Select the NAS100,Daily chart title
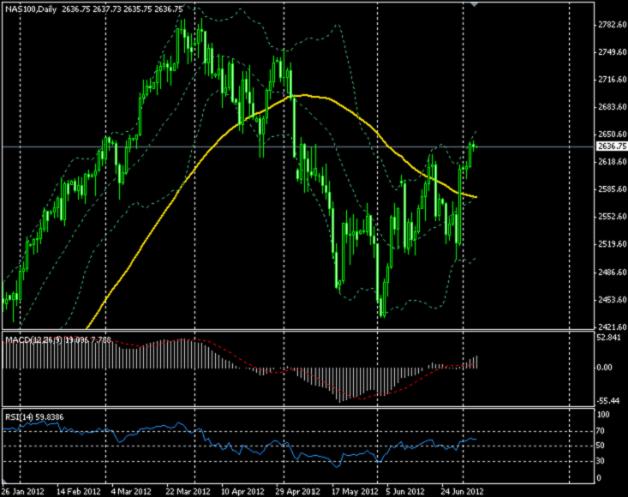The width and height of the screenshot is (628, 497). point(31,9)
